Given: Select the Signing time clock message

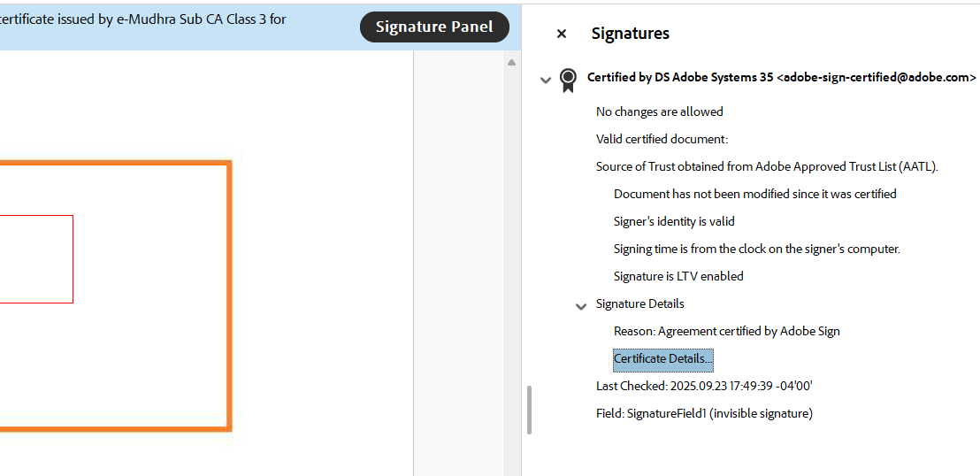Looking at the screenshot, I should tap(757, 249).
